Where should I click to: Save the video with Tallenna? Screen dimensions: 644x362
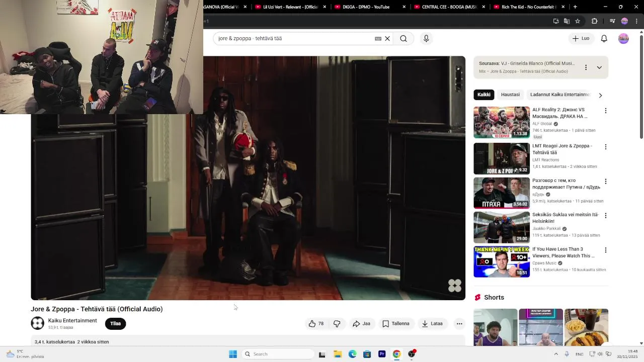tap(396, 324)
